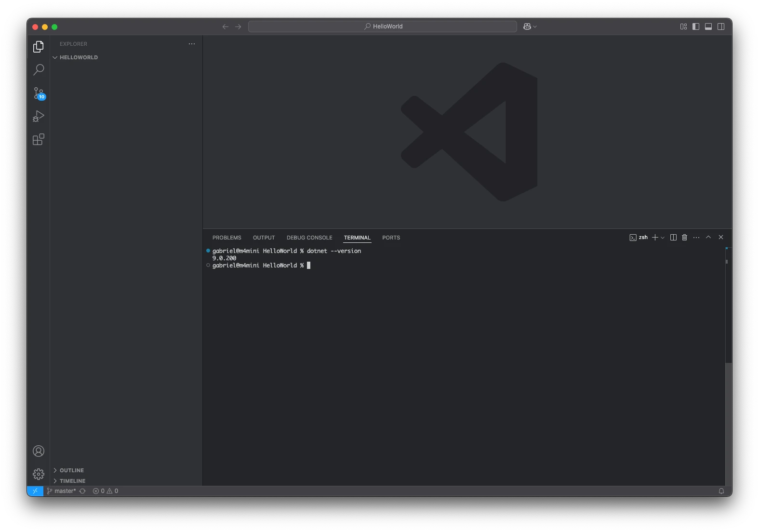This screenshot has width=759, height=532.
Task: Switch to the PROBLEMS tab
Action: [226, 238]
